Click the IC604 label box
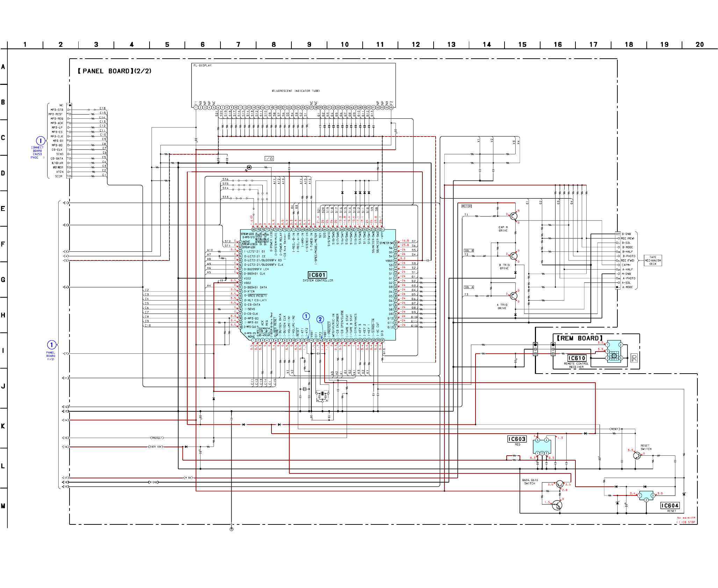The width and height of the screenshot is (718, 588). (x=670, y=506)
